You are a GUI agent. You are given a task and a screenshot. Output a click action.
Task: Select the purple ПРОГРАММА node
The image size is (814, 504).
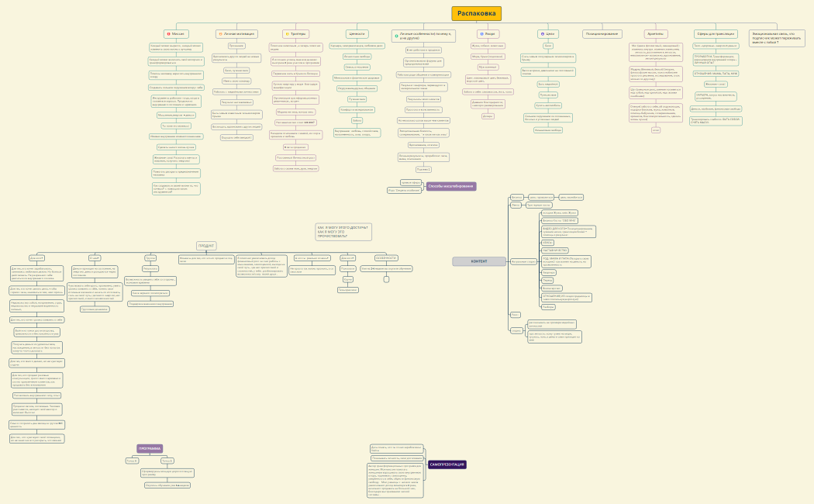pyautogui.click(x=150, y=448)
